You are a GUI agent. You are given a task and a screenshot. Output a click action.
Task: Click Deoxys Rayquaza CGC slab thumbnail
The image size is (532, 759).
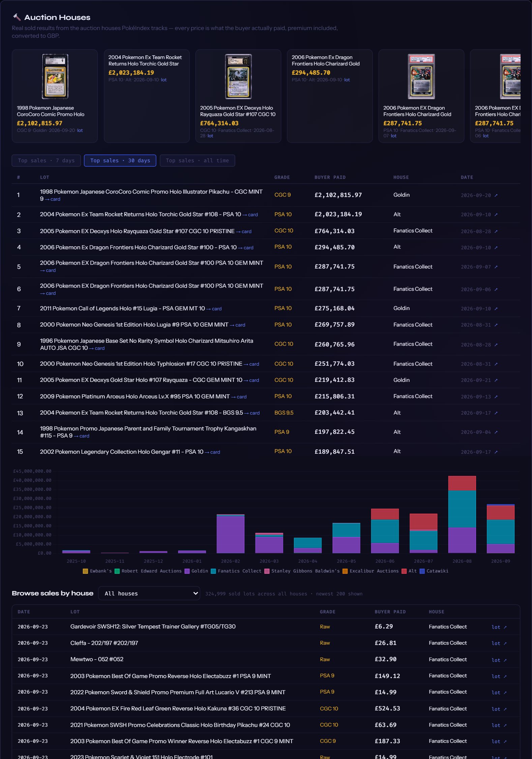click(238, 77)
